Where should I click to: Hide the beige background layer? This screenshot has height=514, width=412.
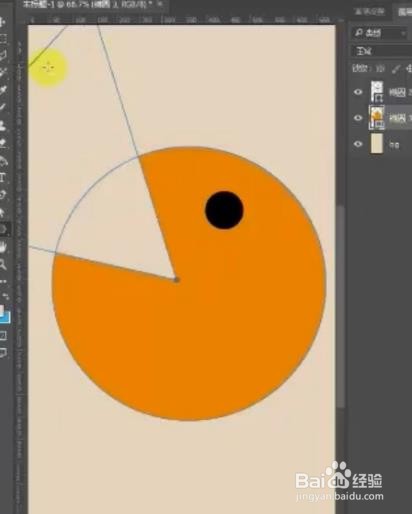point(358,144)
